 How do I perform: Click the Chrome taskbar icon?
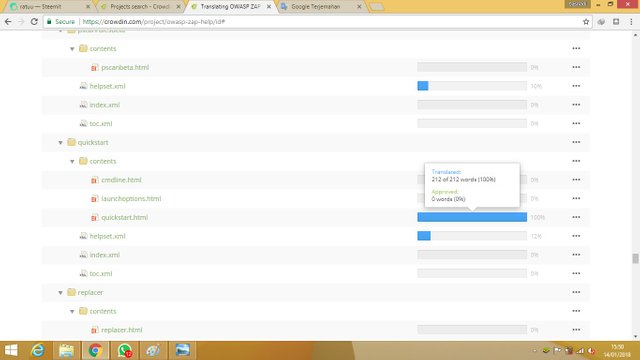pos(96,350)
